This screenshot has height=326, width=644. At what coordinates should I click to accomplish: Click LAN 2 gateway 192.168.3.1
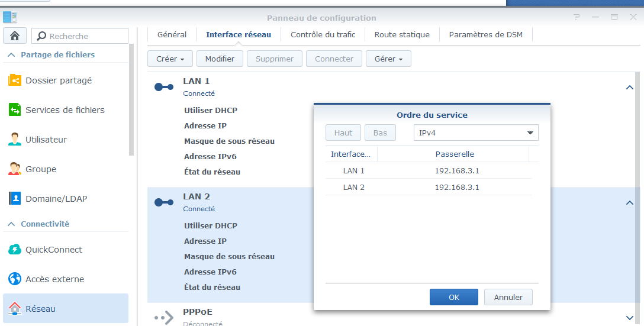[x=457, y=187]
